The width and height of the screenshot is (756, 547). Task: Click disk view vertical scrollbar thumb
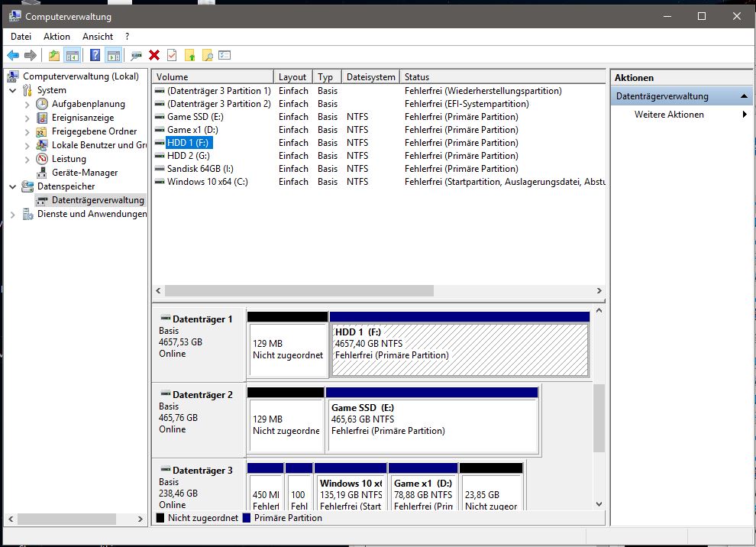pos(599,418)
